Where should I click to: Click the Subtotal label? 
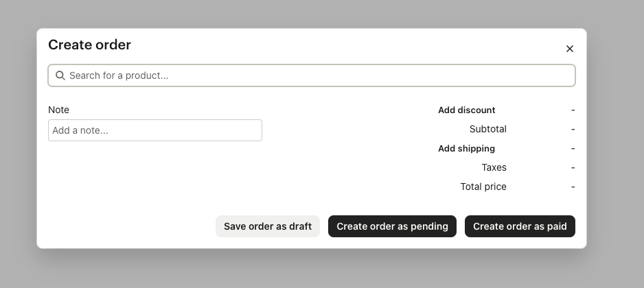tap(488, 129)
